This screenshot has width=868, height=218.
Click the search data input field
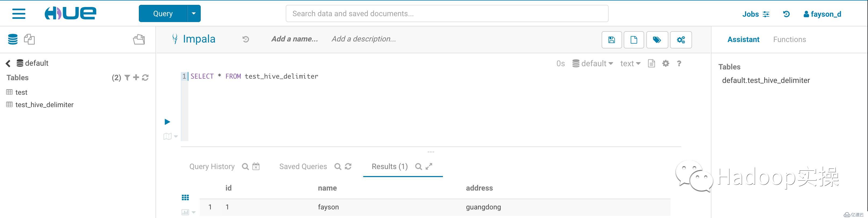(447, 13)
